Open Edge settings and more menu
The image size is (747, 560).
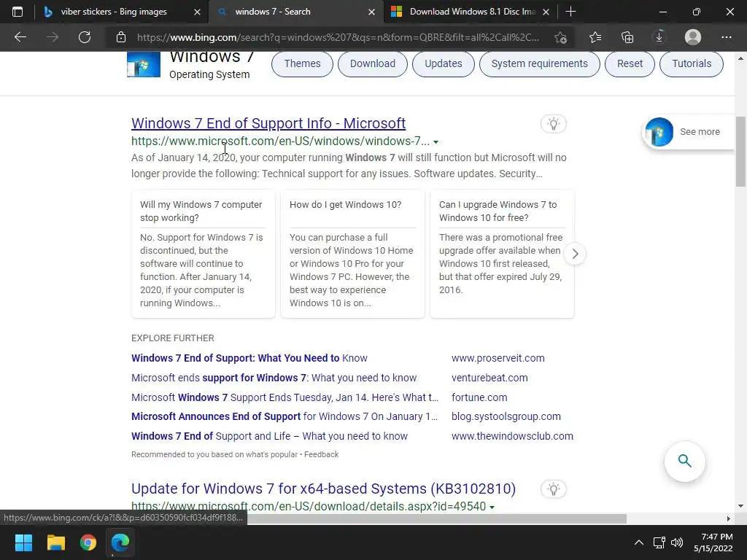pos(726,37)
